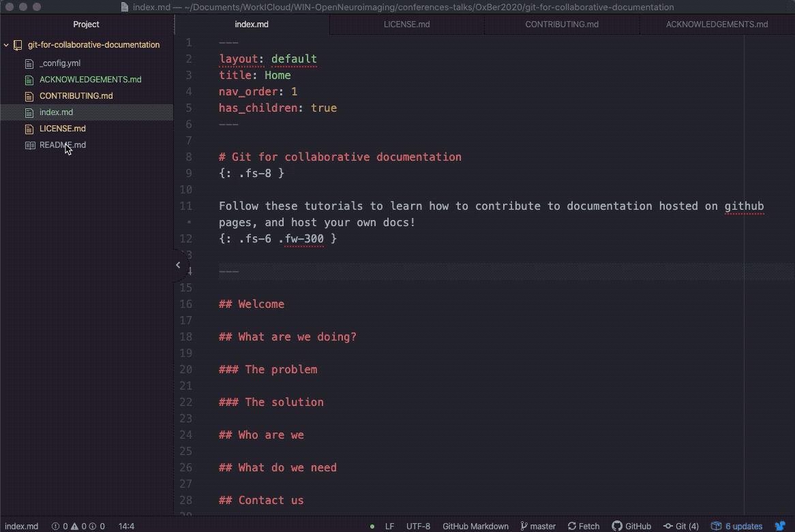Click the linter warning count icon
The image size is (795, 532).
tap(75, 526)
